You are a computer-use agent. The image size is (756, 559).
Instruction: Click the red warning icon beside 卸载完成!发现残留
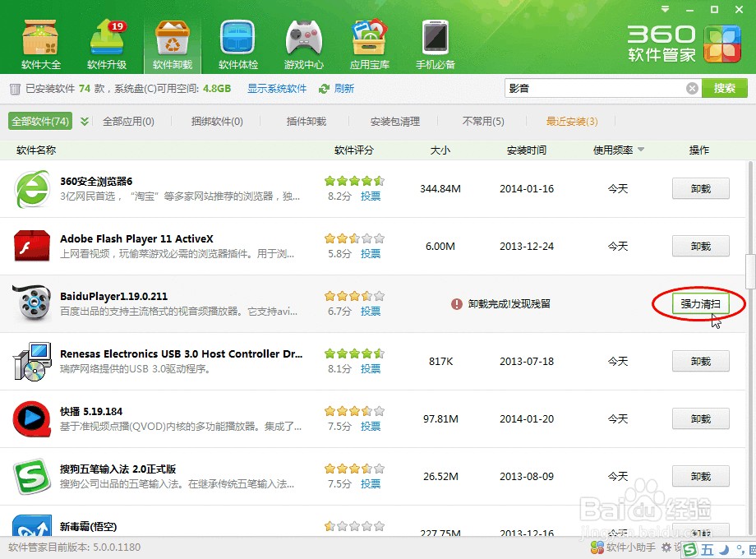457,304
